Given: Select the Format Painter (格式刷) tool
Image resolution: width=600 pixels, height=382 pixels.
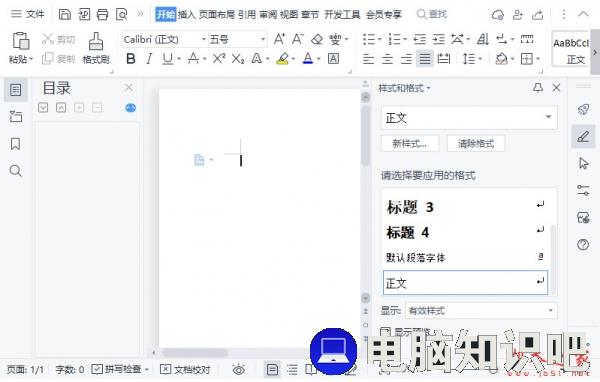Looking at the screenshot, I should coord(96,48).
